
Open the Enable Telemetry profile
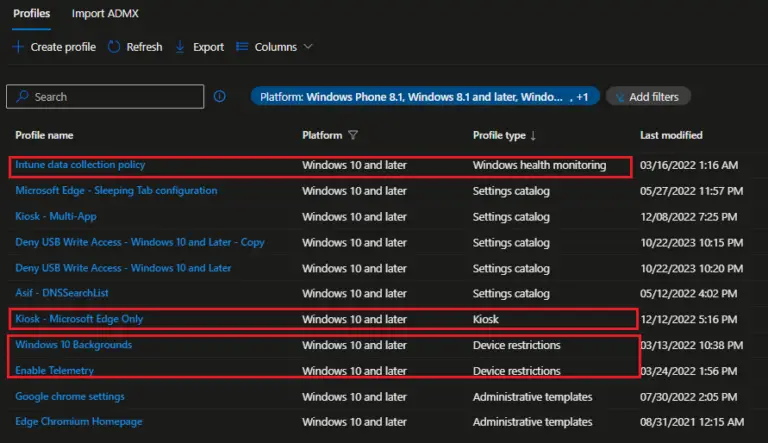click(55, 371)
